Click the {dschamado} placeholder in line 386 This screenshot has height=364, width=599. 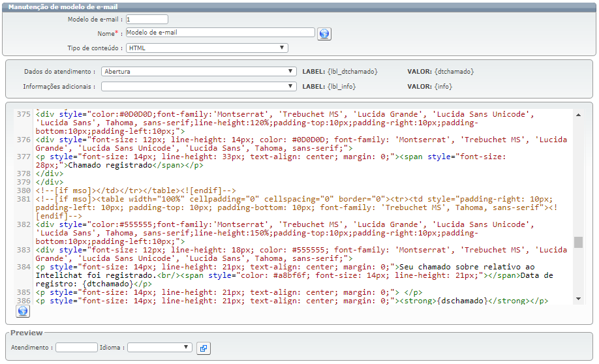click(463, 301)
